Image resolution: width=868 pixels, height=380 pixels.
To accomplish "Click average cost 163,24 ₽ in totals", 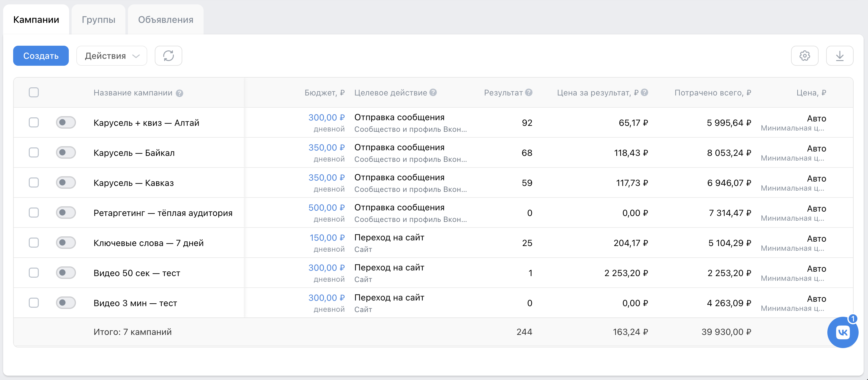I will tap(630, 332).
